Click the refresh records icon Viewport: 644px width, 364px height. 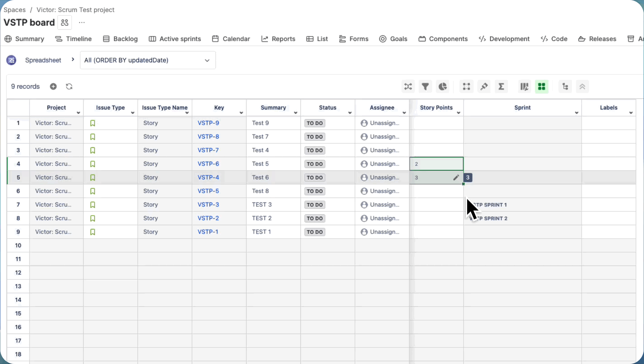coord(69,86)
